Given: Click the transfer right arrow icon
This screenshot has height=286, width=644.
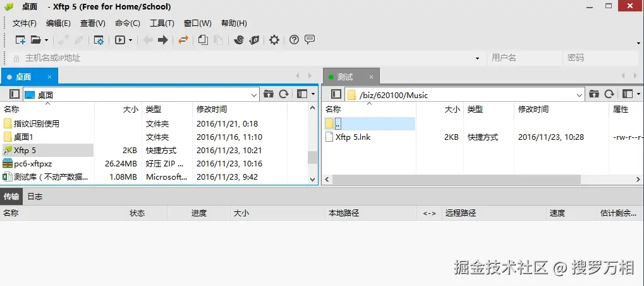Looking at the screenshot, I should point(163,40).
